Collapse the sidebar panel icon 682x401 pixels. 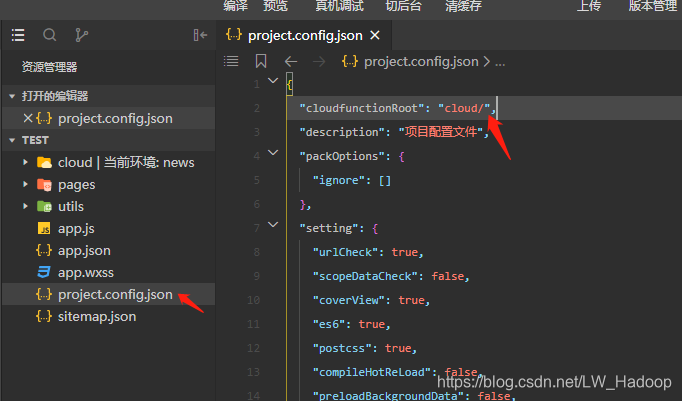pos(200,35)
